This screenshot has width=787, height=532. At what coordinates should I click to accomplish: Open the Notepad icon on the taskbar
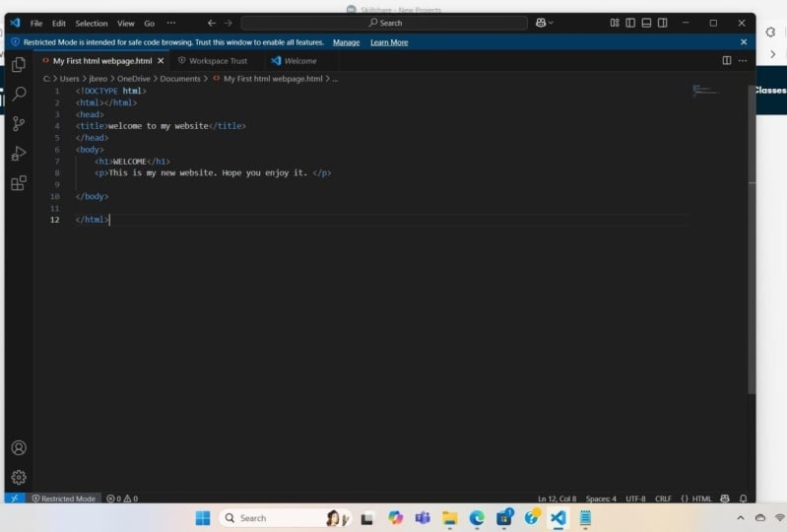585,518
